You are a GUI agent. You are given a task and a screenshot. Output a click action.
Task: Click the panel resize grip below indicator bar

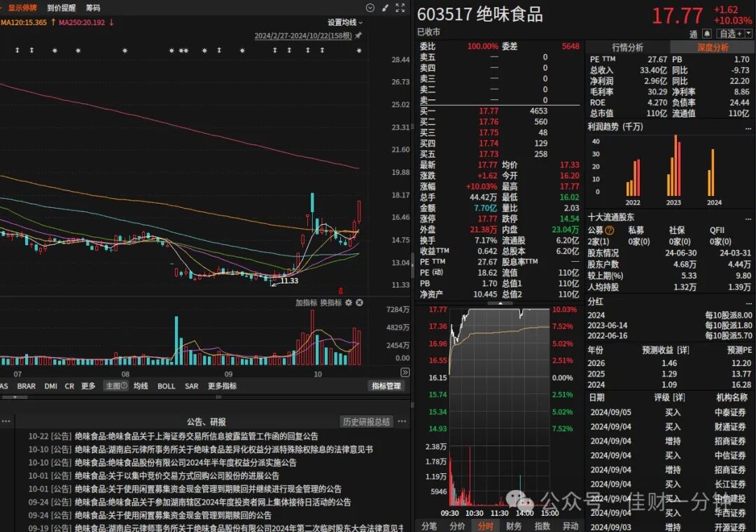pyautogui.click(x=218, y=397)
